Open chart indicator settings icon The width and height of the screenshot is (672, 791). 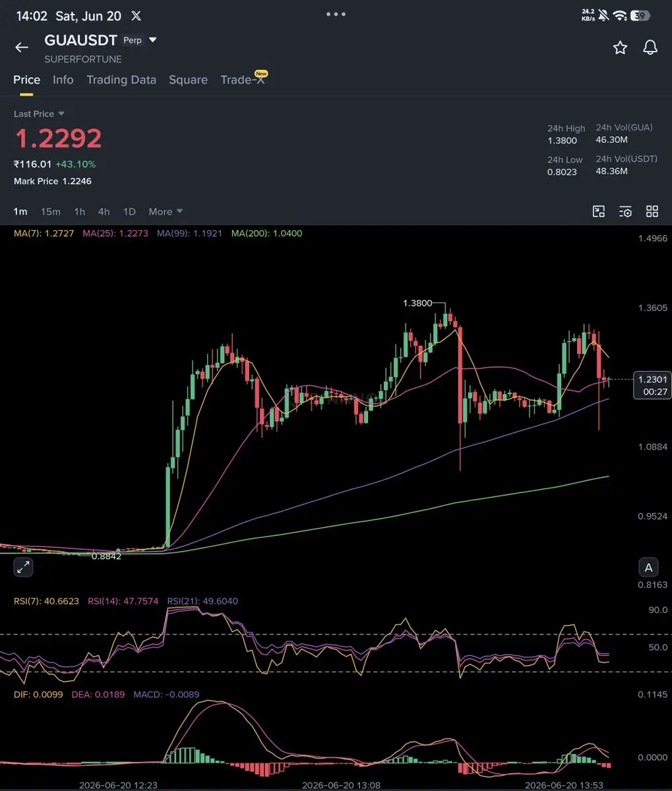(625, 212)
